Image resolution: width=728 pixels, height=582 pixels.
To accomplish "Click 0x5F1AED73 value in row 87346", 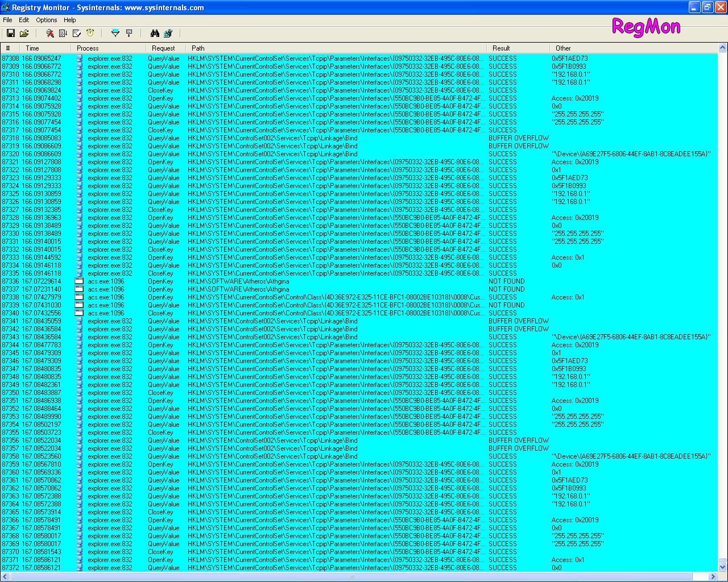I will (569, 361).
